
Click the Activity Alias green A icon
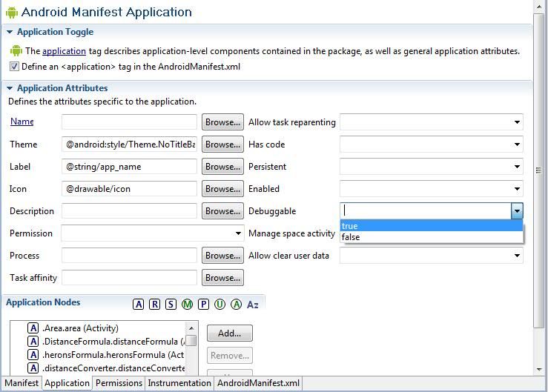[236, 305]
